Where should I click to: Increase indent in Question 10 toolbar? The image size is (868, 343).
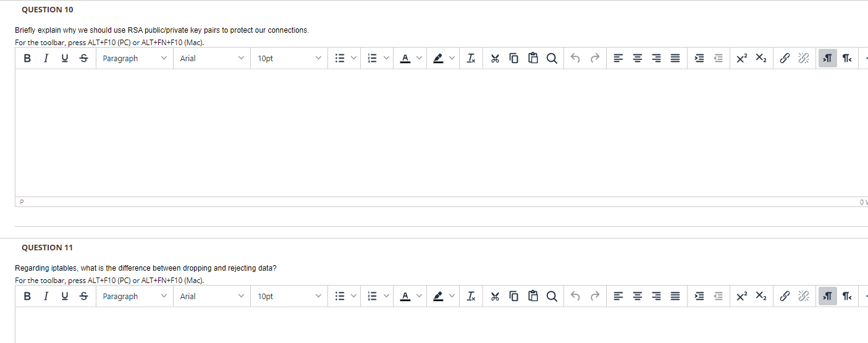[699, 58]
